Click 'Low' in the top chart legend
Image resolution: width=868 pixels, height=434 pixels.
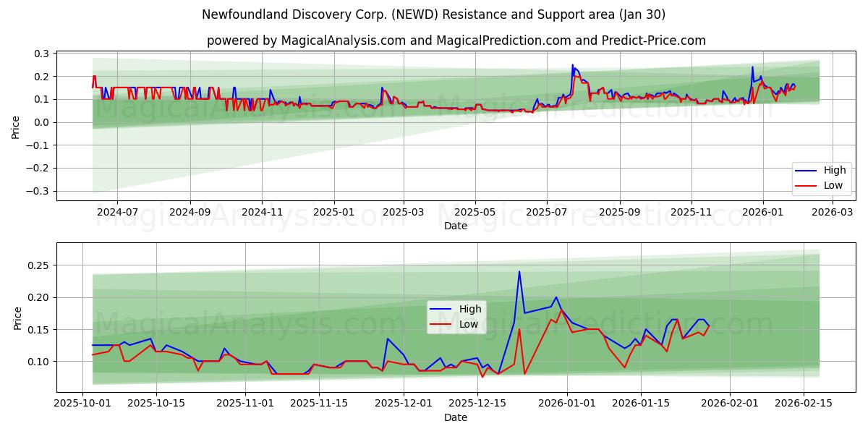point(833,185)
